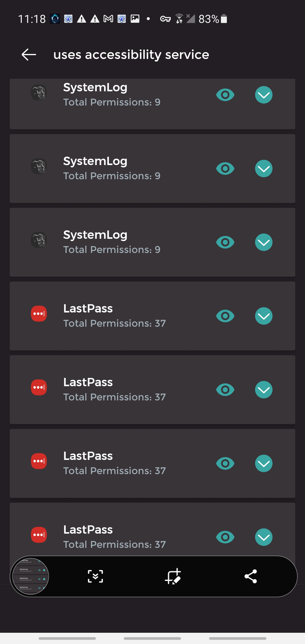
Task: Tap the scroll capture icon in screenshot toolbar
Action: pos(95,576)
